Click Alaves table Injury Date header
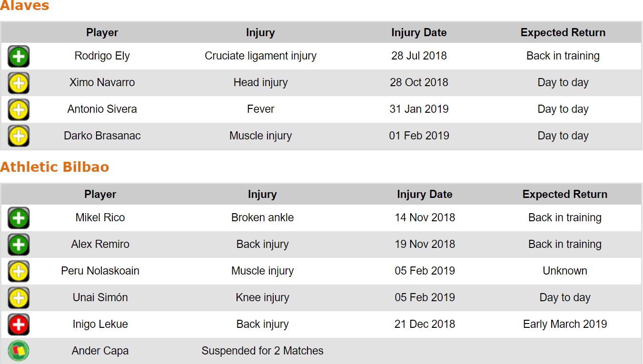Screen dimensions: 643x364 pyautogui.click(x=419, y=32)
